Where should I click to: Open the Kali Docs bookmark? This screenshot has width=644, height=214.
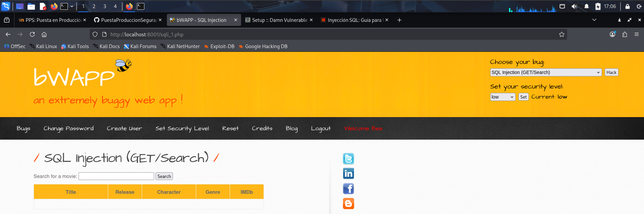[106, 46]
